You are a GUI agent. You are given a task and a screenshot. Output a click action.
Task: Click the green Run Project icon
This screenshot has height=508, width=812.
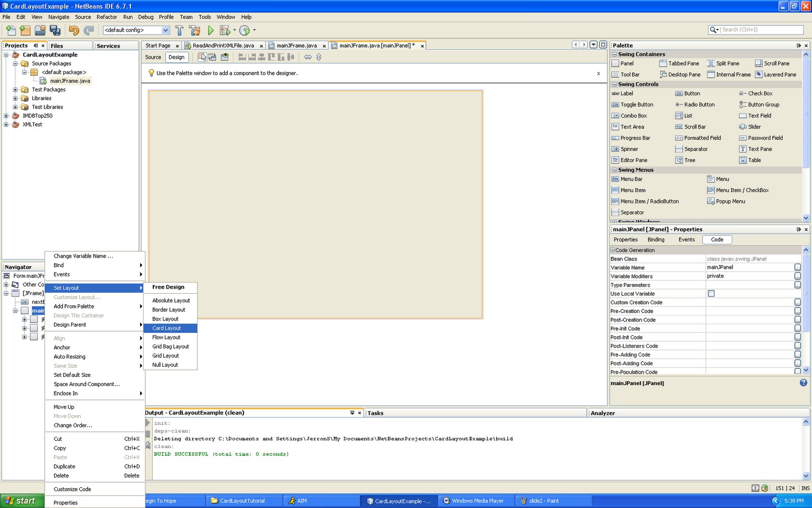(211, 30)
